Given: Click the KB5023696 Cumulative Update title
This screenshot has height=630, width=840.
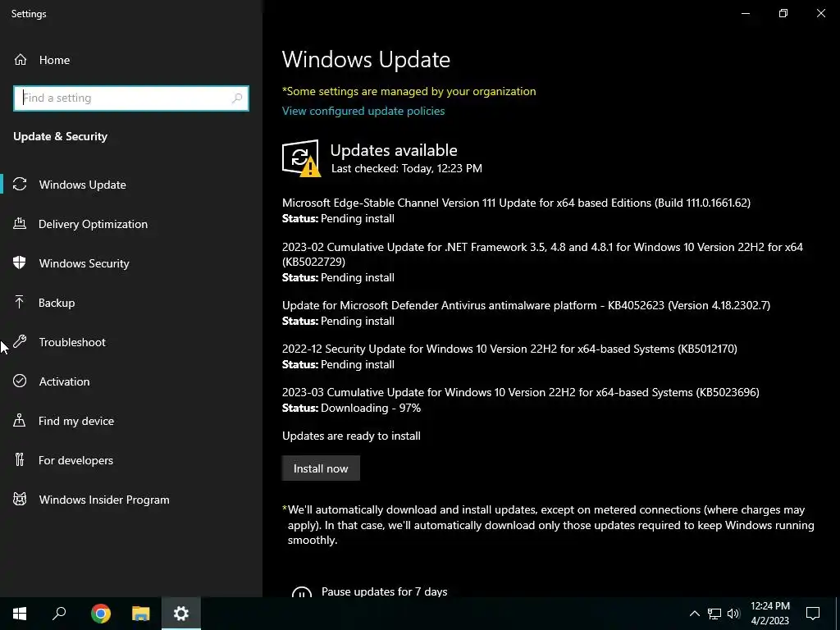Looking at the screenshot, I should coord(521,391).
